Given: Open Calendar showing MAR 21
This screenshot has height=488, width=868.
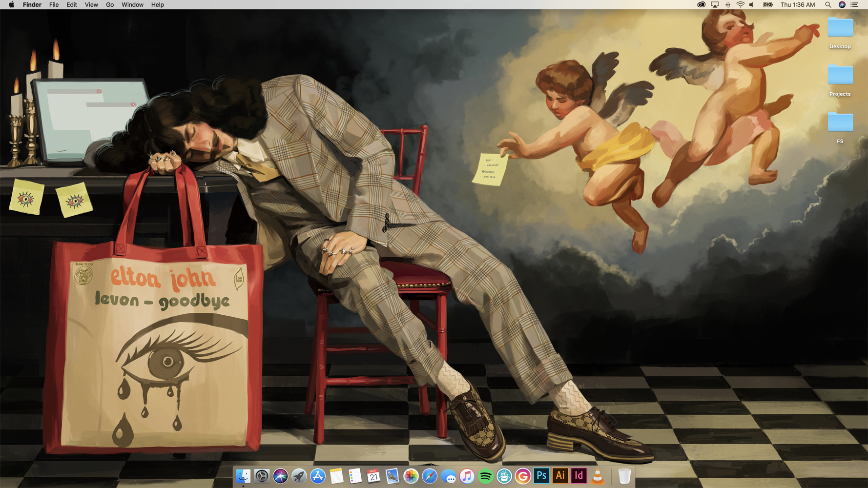Looking at the screenshot, I should [x=373, y=476].
